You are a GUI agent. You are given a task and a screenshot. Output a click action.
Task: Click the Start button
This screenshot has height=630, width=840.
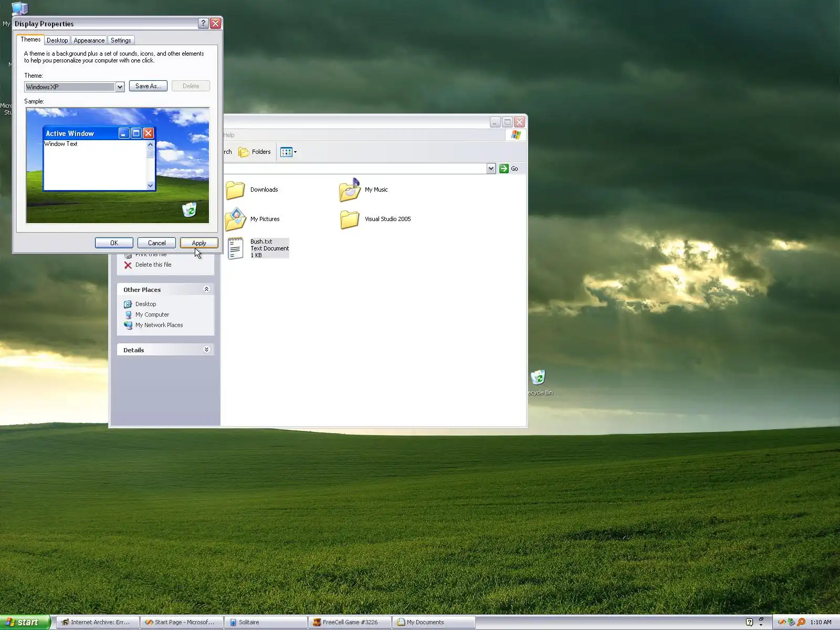point(25,622)
